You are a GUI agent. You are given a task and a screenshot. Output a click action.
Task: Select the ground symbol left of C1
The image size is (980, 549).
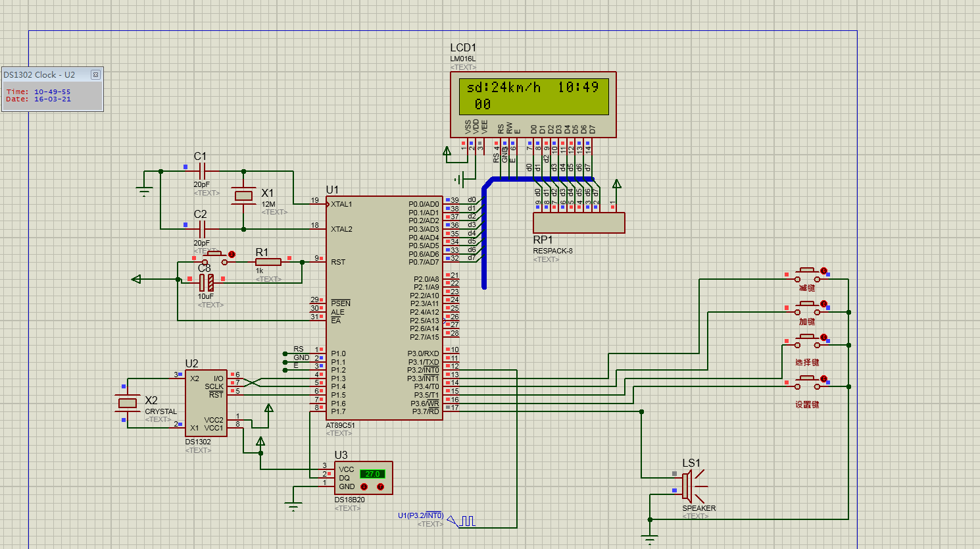coord(145,192)
